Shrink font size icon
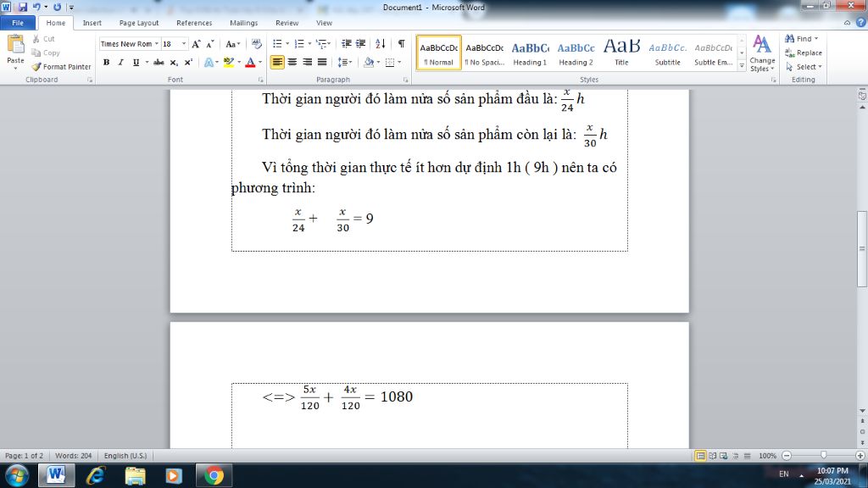The height and width of the screenshot is (488, 868). (x=210, y=44)
